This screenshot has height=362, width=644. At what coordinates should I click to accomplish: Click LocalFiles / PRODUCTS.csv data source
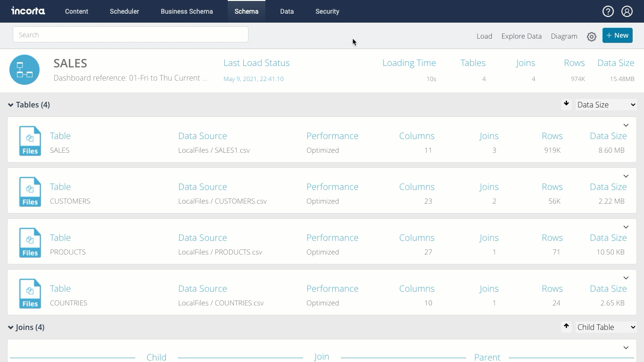click(220, 252)
